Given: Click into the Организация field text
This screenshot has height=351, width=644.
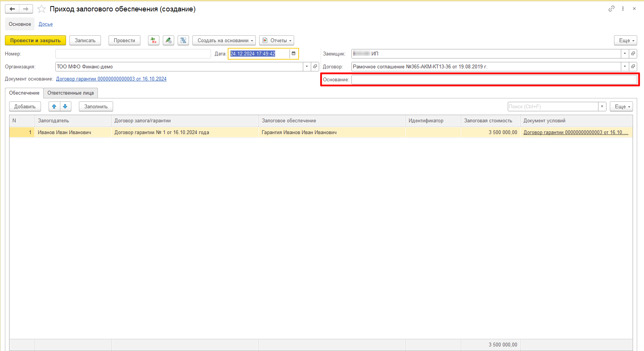Looking at the screenshot, I should click(x=179, y=66).
